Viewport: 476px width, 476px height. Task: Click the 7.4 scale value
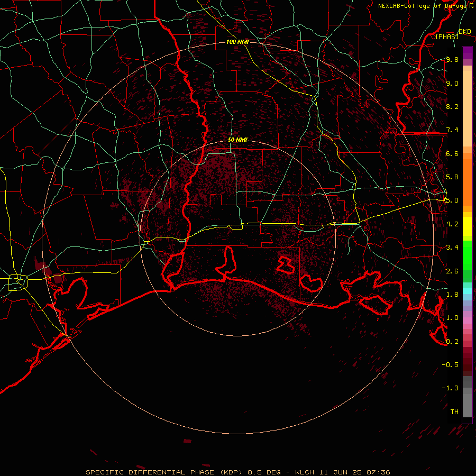click(x=452, y=130)
